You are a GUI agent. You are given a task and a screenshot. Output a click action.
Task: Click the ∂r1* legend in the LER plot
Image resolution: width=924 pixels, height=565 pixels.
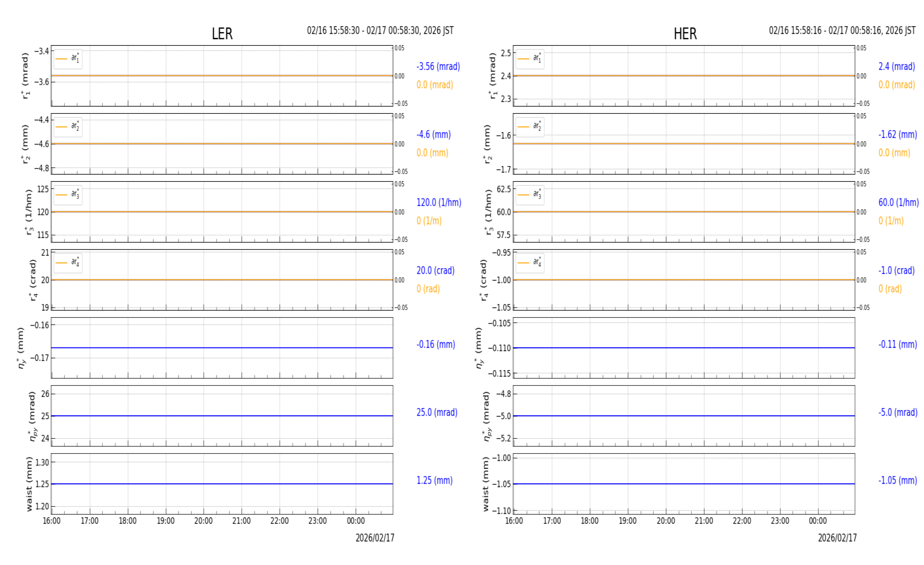point(68,59)
